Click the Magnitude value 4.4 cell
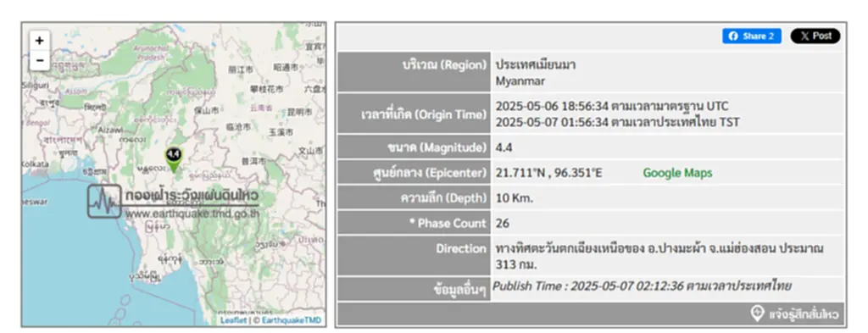This screenshot has width=868, height=333. click(x=667, y=147)
